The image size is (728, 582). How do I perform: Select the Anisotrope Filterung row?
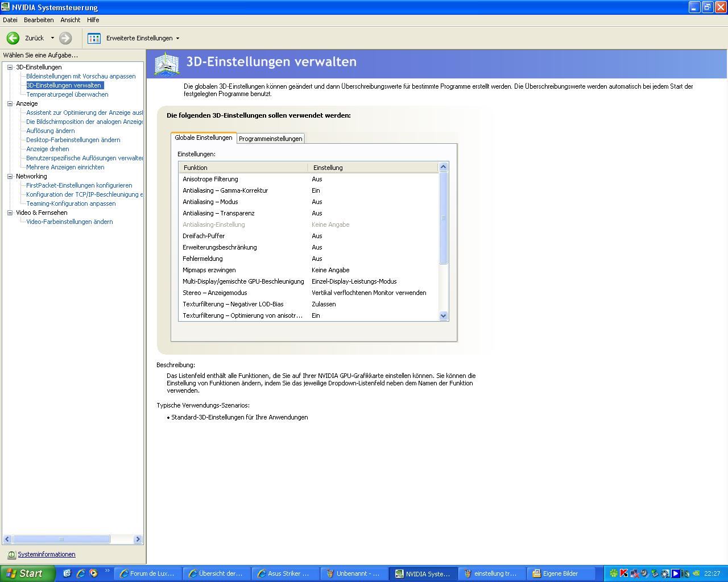coord(309,179)
